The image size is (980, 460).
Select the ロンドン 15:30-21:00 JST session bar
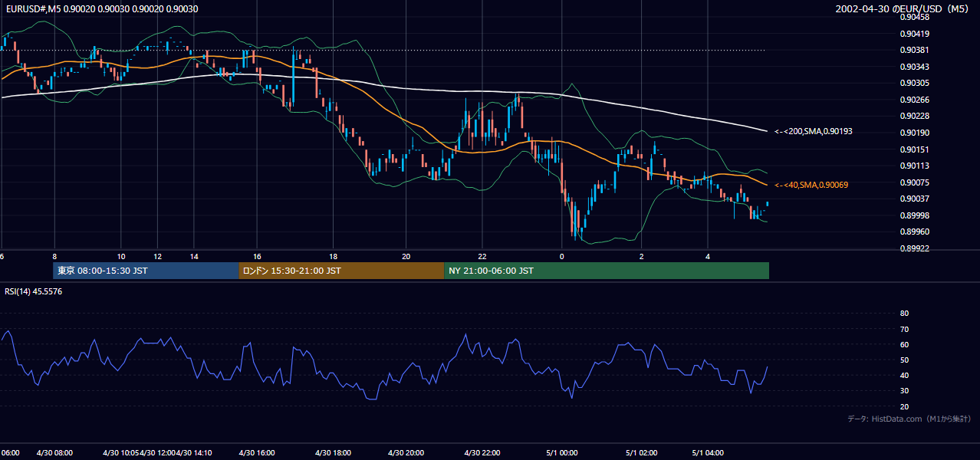(x=341, y=271)
